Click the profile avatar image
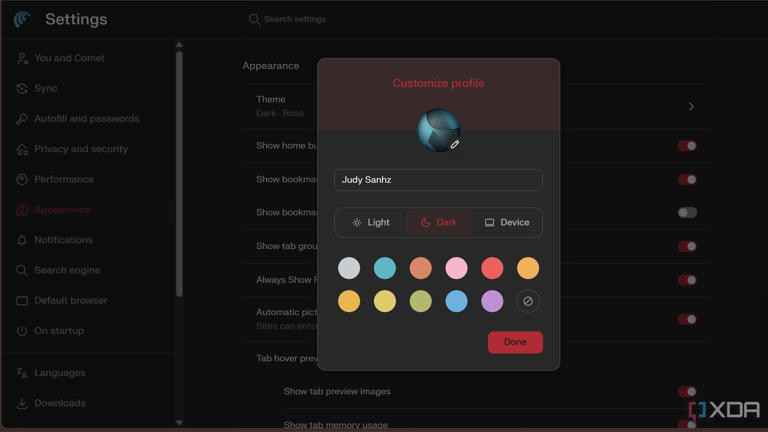 [x=438, y=130]
